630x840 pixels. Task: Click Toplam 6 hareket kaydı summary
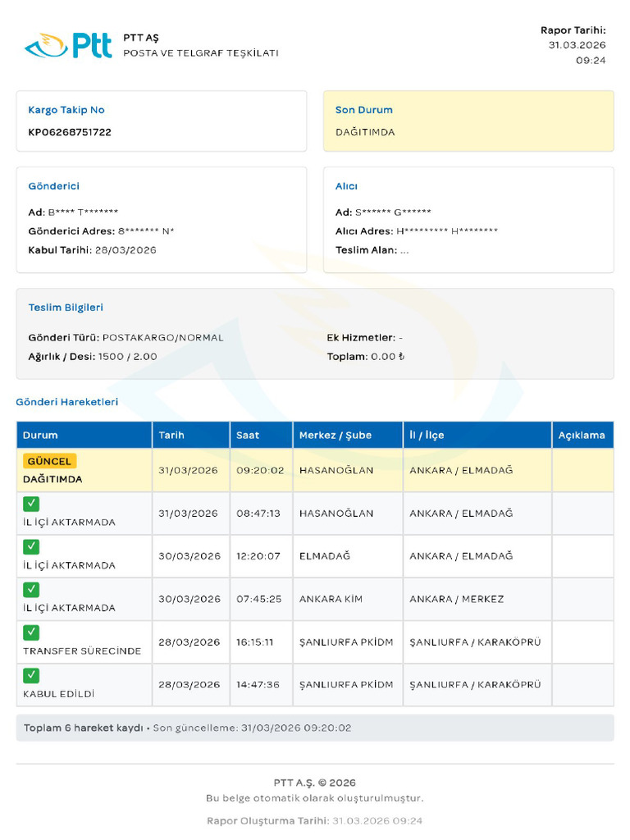point(83,728)
